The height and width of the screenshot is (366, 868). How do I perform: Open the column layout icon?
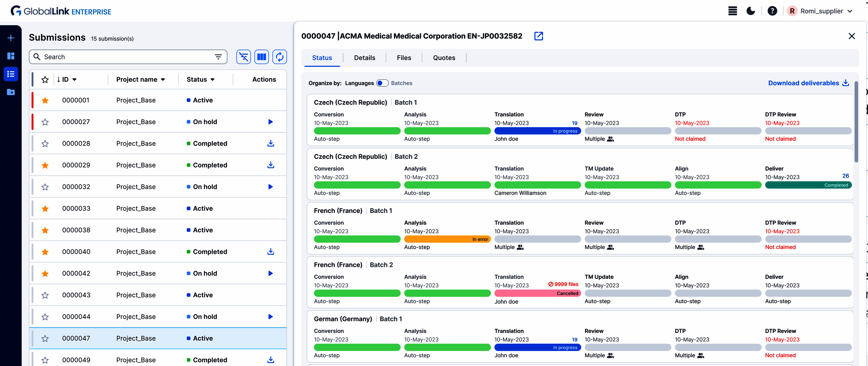coord(261,57)
